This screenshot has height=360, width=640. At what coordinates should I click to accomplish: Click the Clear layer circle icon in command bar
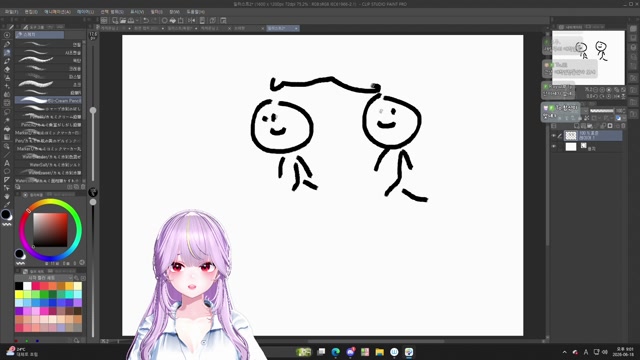coord(164,20)
